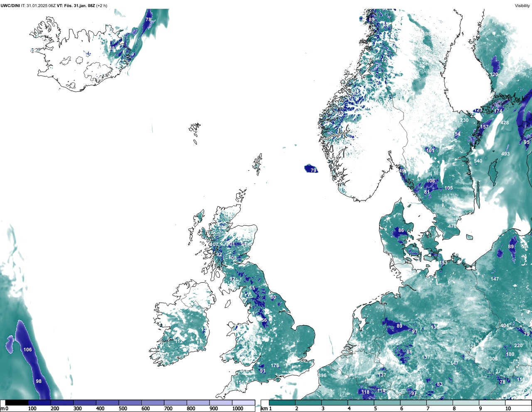Select the '540' value on the map
Viewport: 532px width, 412px height.
478,161
